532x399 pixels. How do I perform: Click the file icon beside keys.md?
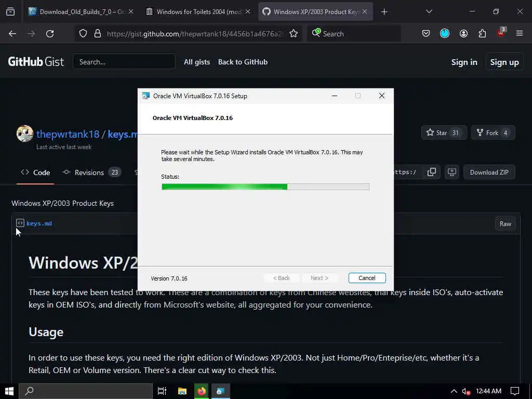click(x=20, y=223)
